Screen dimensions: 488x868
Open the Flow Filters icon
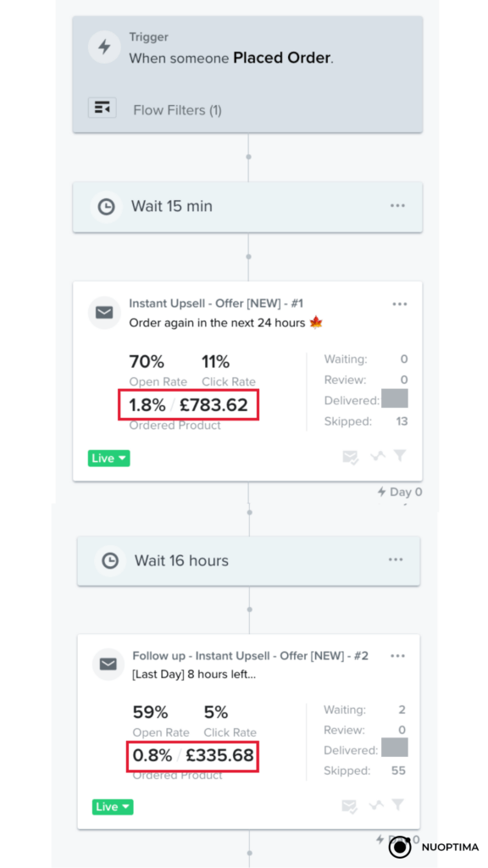pyautogui.click(x=103, y=108)
